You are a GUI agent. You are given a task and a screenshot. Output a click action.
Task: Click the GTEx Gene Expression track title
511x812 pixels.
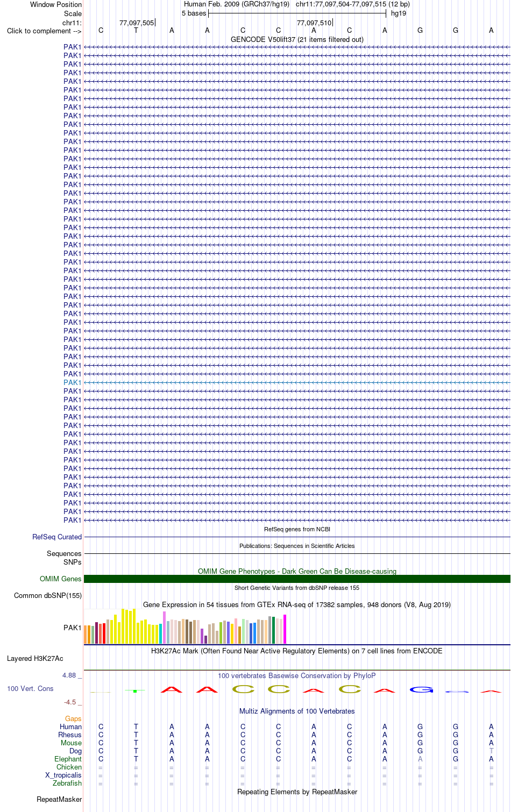297,604
